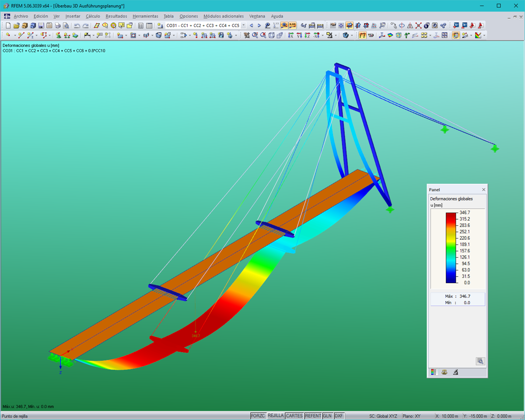525x420 pixels.
Task: Enable the DXF toggle in the status bar
Action: pos(339,416)
